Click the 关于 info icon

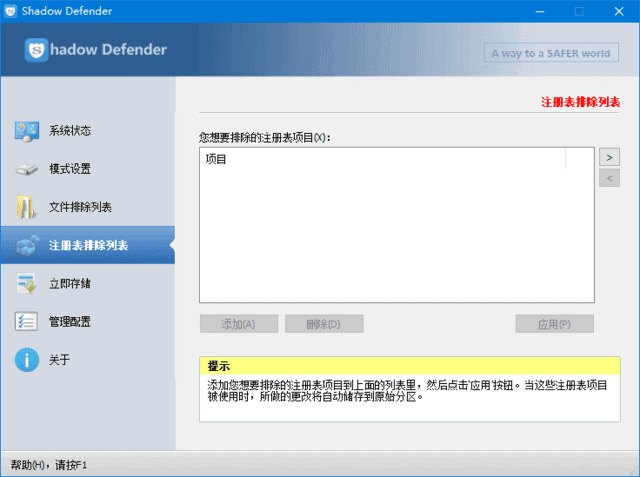click(x=26, y=360)
